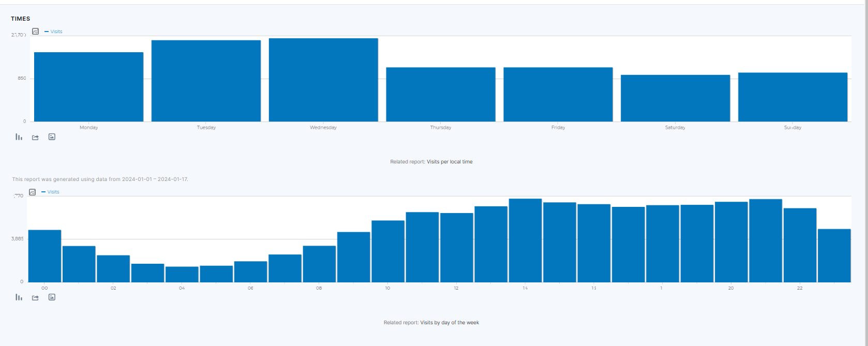Open metrics picker in hourly visits chart
This screenshot has width=868, height=346.
[32, 192]
